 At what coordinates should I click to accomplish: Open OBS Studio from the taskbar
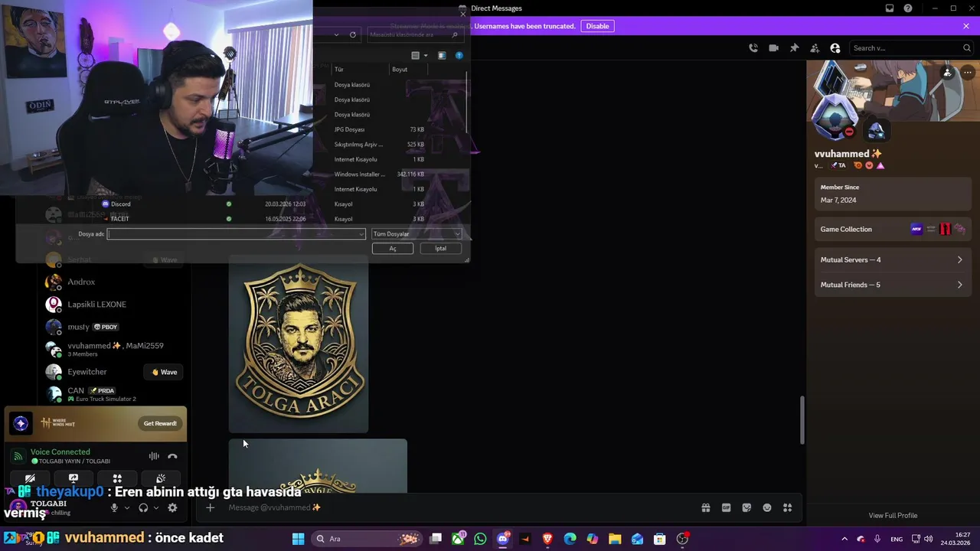click(x=682, y=539)
